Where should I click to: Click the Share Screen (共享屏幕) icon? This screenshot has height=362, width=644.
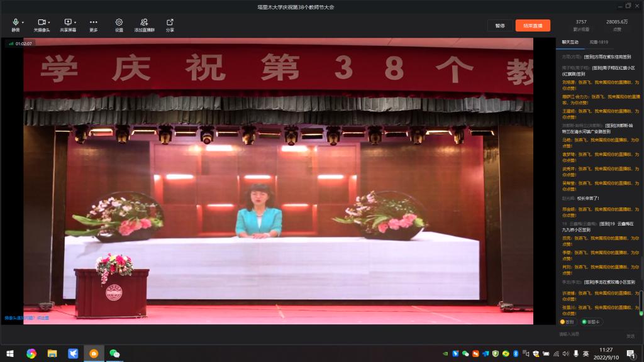pyautogui.click(x=67, y=23)
